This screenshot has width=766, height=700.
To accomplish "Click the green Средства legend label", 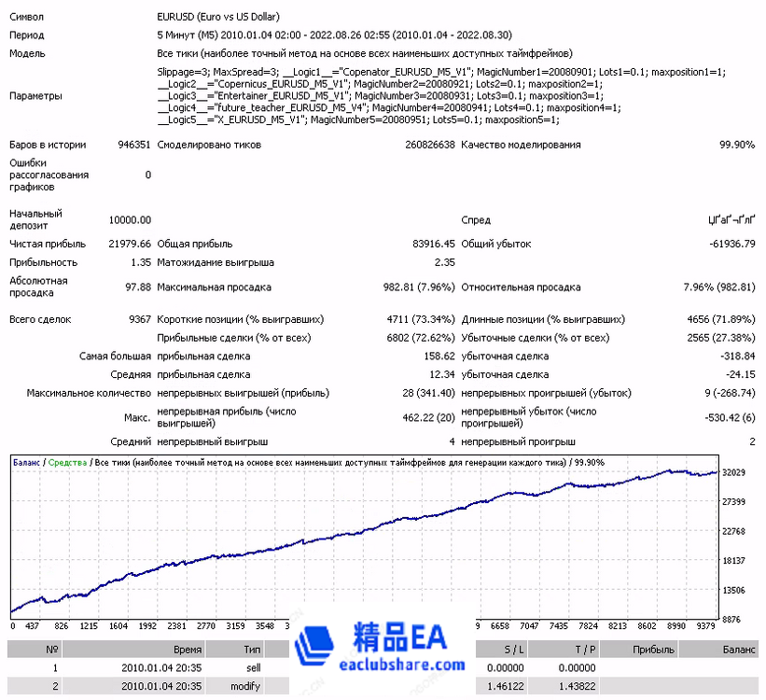I will pyautogui.click(x=67, y=462).
